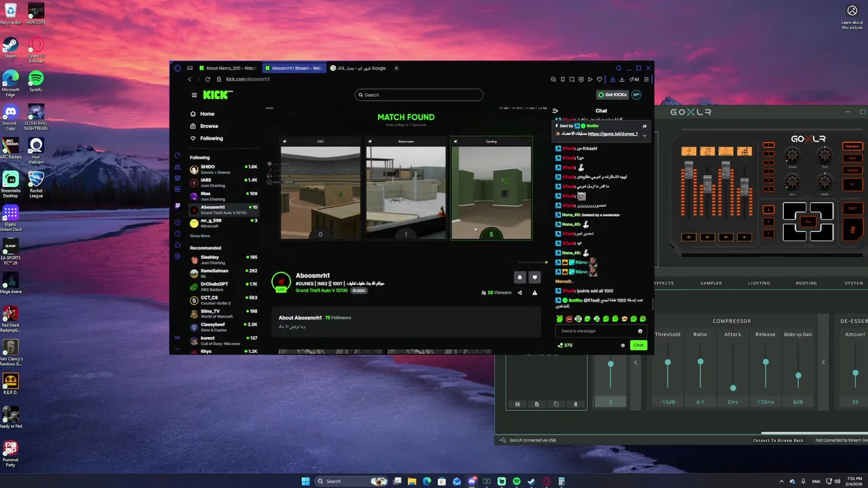868x488 pixels.
Task: Adjust GoXLR compressor Attack slider
Action: click(x=733, y=388)
